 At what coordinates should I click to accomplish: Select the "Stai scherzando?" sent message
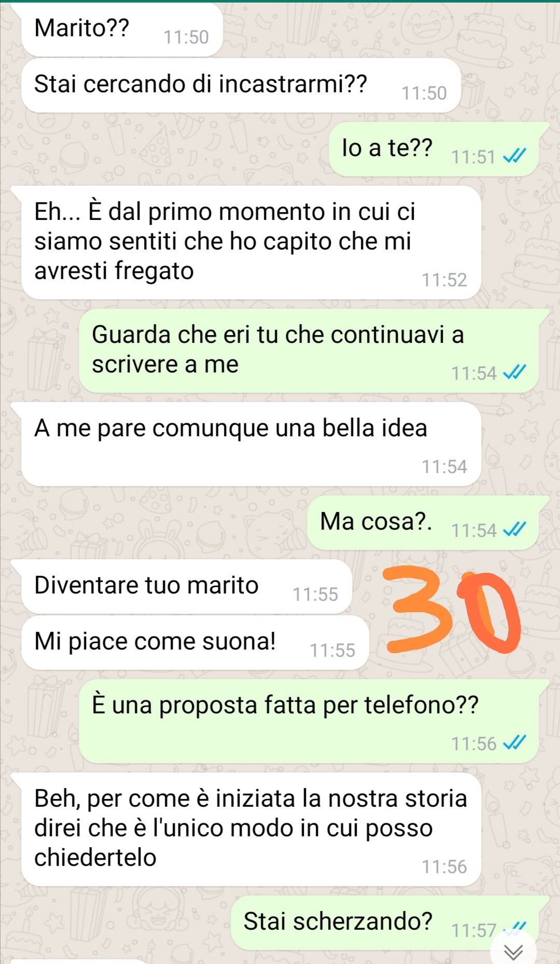(384, 922)
